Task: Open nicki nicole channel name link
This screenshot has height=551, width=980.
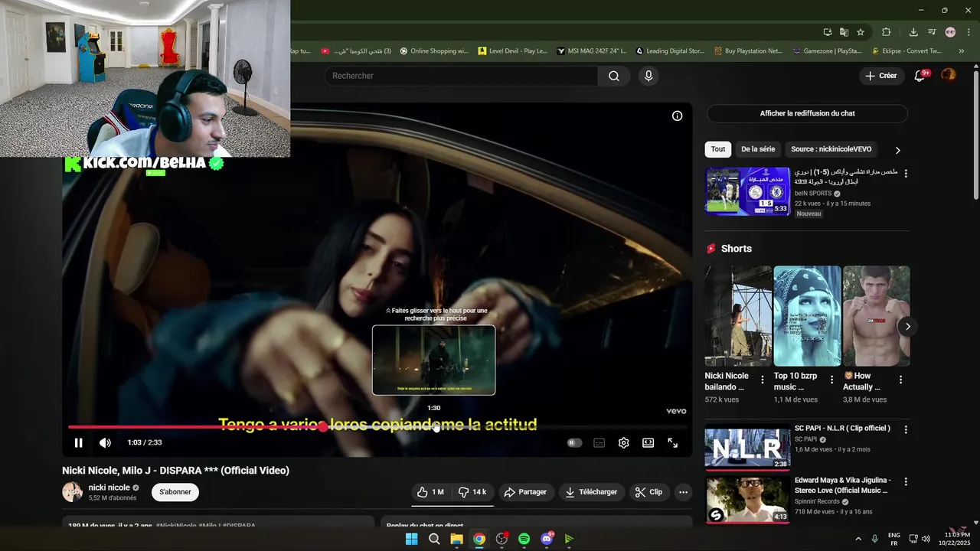Action: 109,487
